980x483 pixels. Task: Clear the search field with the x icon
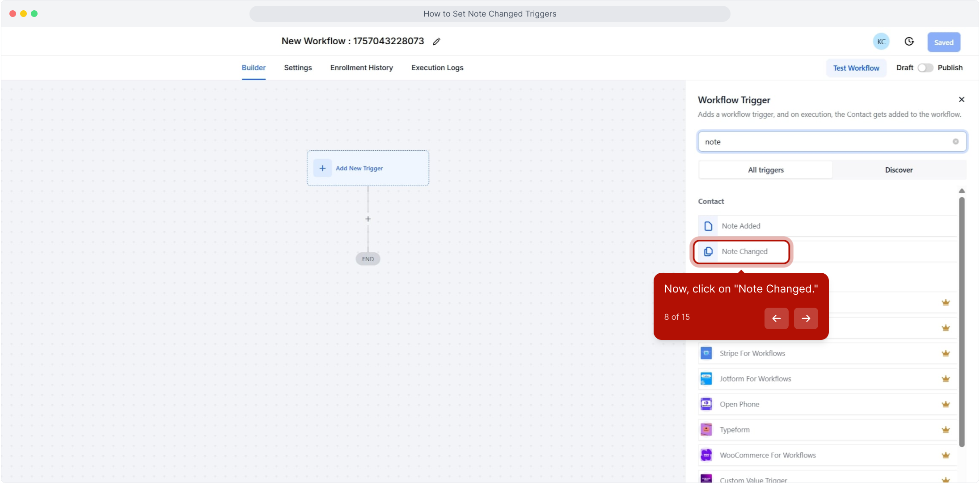pyautogui.click(x=955, y=141)
